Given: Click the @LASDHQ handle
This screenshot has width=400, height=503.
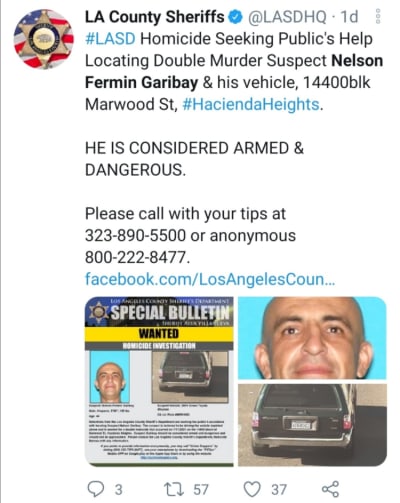Looking at the screenshot, I should coord(286,17).
